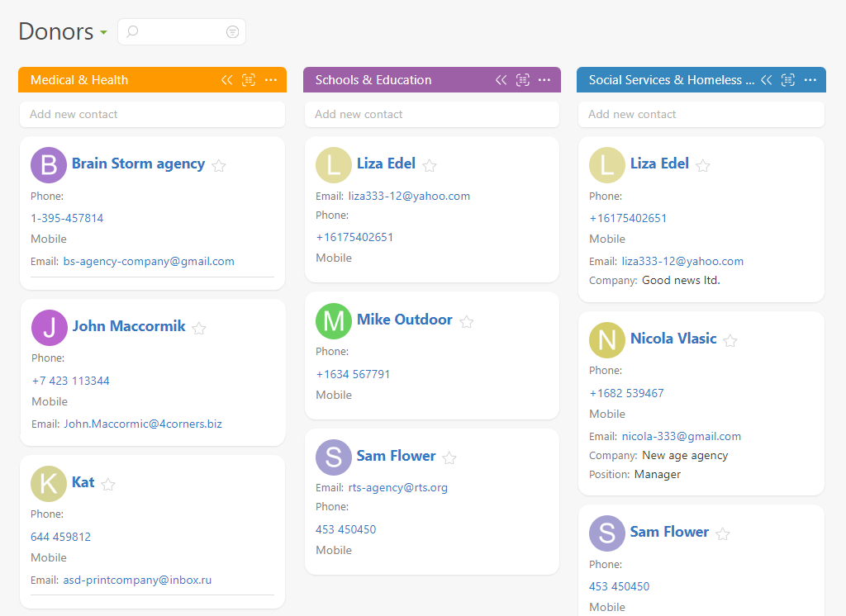Screen dimensions: 846x616
Task: Open the Medical & Health three-dots menu
Action: click(271, 80)
